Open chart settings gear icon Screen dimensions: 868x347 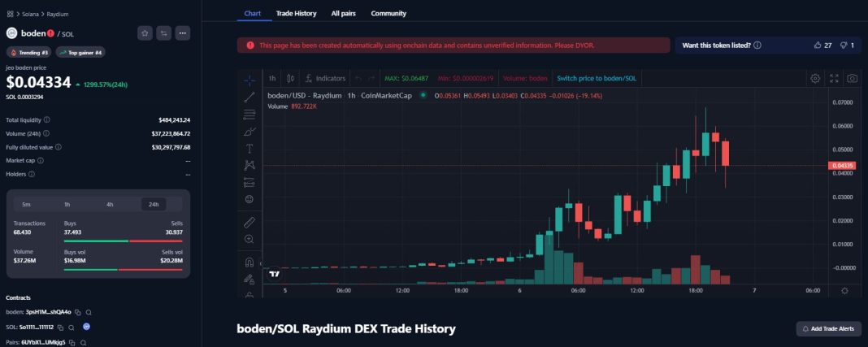pyautogui.click(x=815, y=79)
